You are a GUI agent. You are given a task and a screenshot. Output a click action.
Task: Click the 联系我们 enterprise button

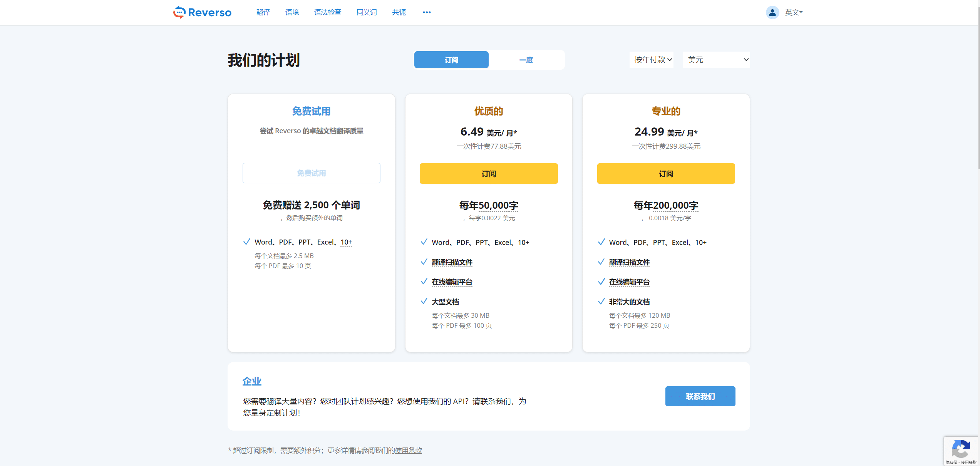pos(700,396)
